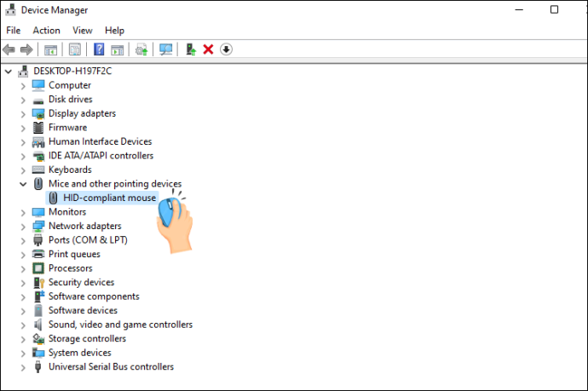Expand the Software devices category
588x391 pixels.
point(23,311)
